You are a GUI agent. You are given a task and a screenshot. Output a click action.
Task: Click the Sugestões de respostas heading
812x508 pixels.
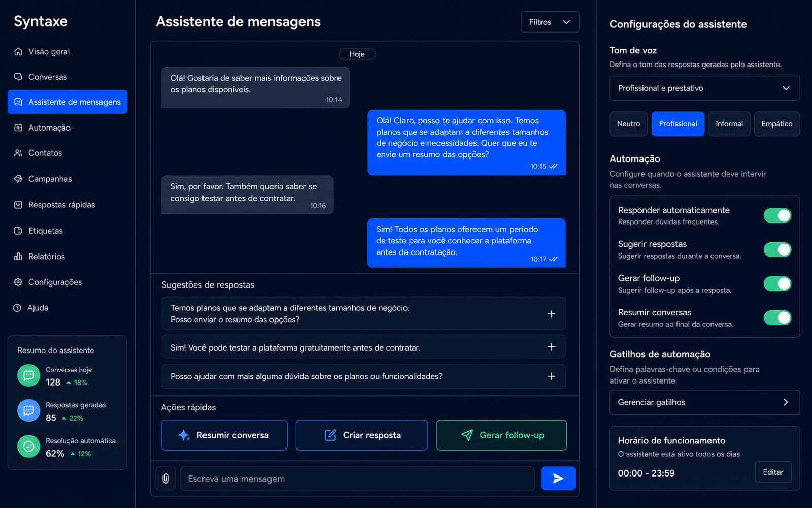coord(208,285)
